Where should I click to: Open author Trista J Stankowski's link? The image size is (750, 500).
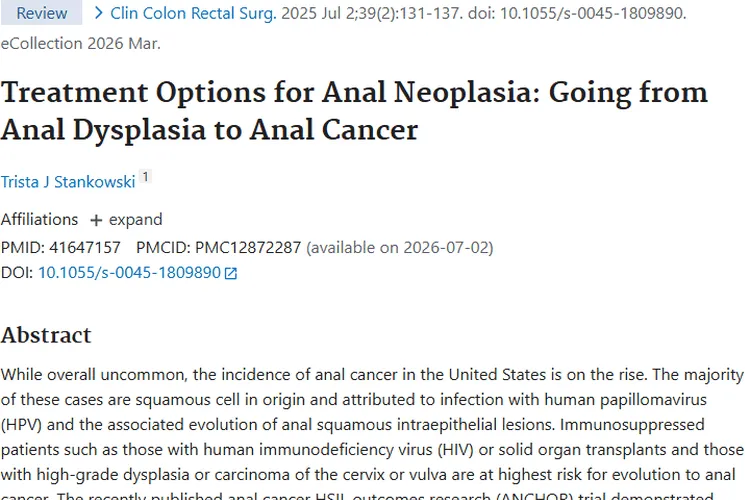pos(67,181)
